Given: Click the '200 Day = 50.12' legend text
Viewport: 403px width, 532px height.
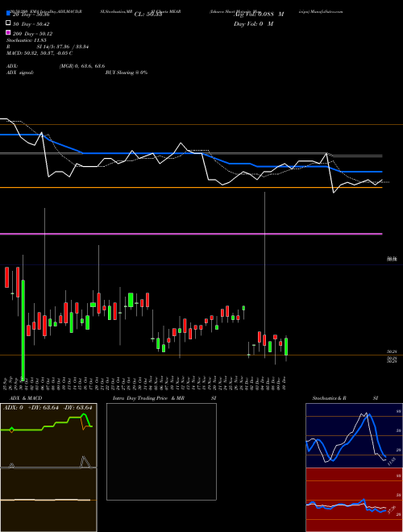Looking at the screenshot, I should pos(32,34).
